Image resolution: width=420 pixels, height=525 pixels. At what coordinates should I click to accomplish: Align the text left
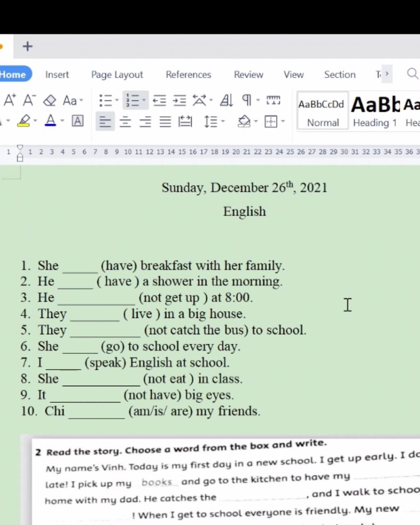(105, 121)
